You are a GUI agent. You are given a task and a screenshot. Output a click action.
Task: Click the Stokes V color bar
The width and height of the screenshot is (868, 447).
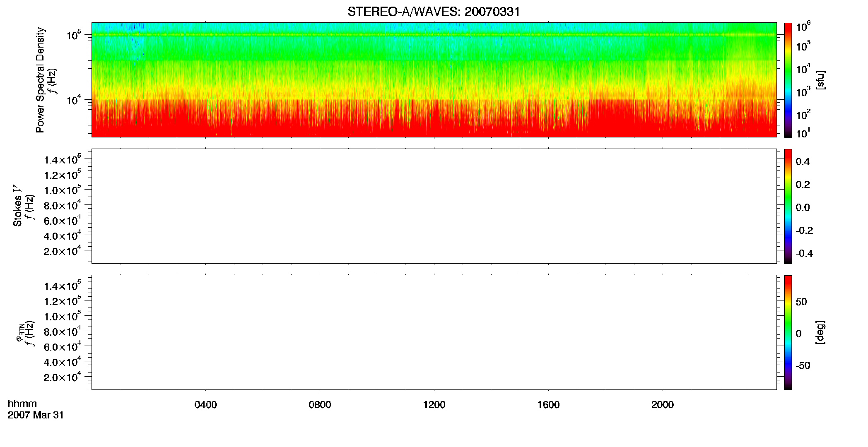pos(788,206)
